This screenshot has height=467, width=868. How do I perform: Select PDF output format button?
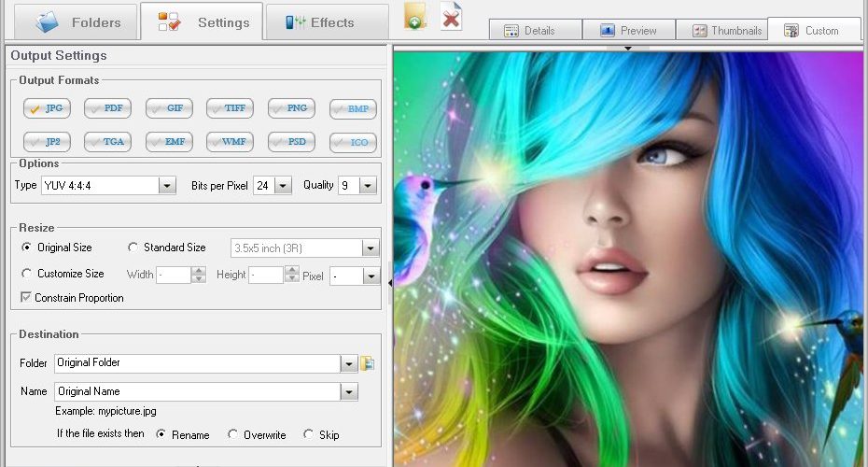107,108
